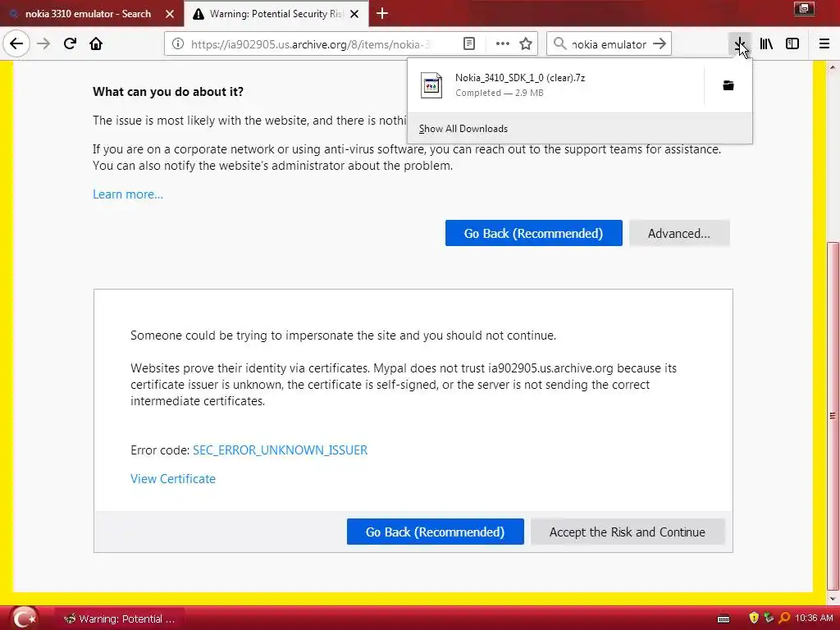Click the tray icon next to shield
The width and height of the screenshot is (840, 630).
pyautogui.click(x=769, y=619)
